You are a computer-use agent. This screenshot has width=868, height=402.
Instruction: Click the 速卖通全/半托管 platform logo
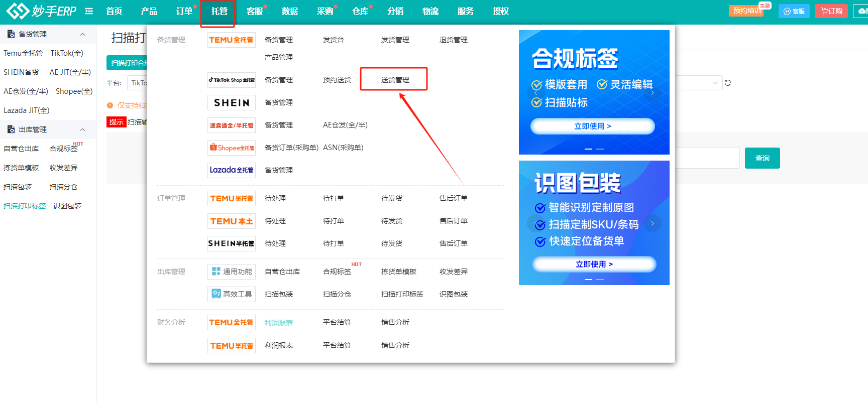[x=232, y=125]
